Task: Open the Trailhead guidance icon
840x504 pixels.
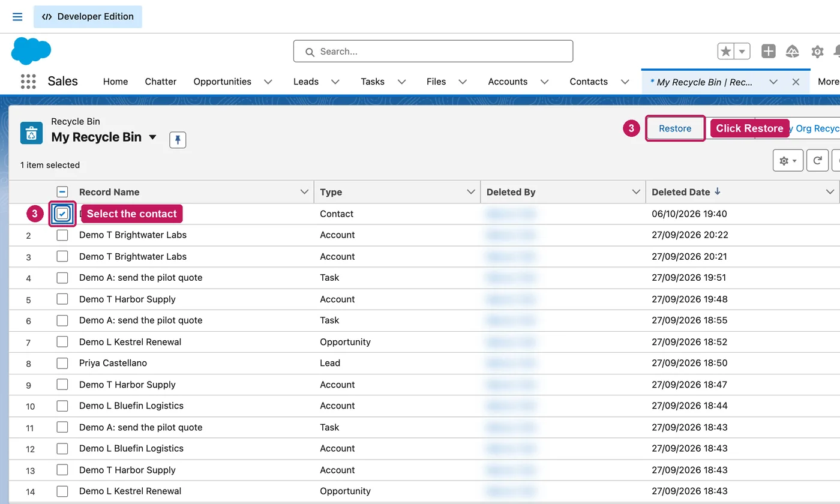Action: (x=793, y=52)
